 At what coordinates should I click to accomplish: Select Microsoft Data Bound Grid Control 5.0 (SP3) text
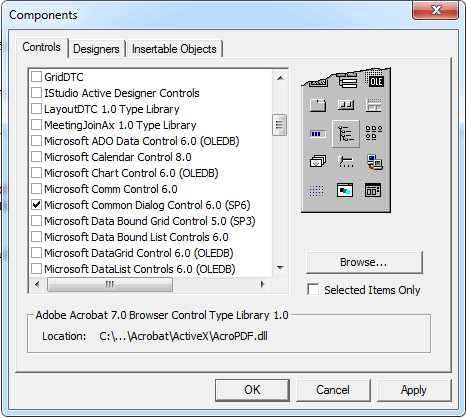tap(150, 221)
